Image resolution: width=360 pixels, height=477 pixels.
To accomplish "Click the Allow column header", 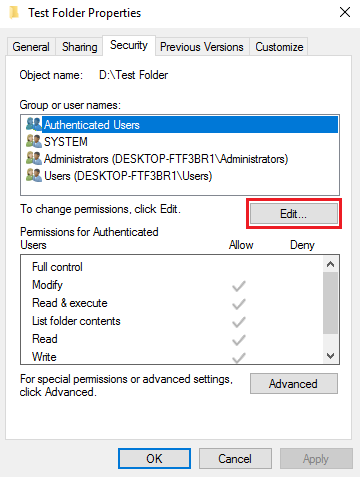I will pos(241,245).
